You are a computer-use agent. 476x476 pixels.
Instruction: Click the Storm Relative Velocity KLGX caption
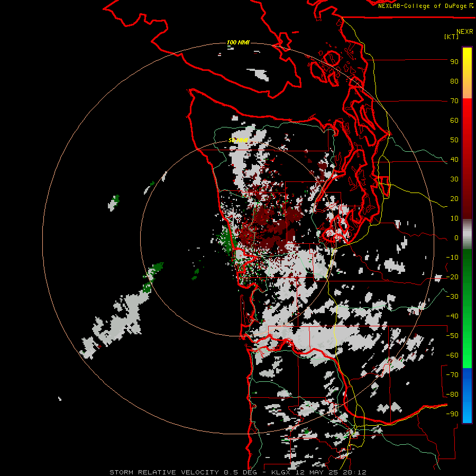[x=238, y=472]
